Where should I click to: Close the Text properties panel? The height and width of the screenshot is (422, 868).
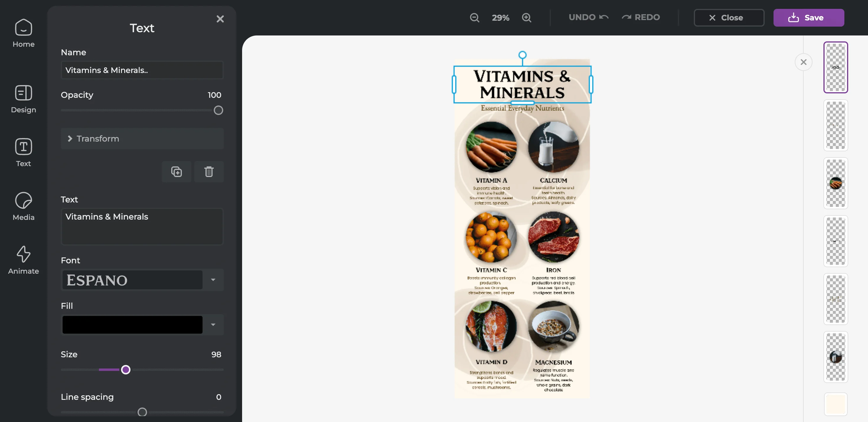tap(220, 19)
